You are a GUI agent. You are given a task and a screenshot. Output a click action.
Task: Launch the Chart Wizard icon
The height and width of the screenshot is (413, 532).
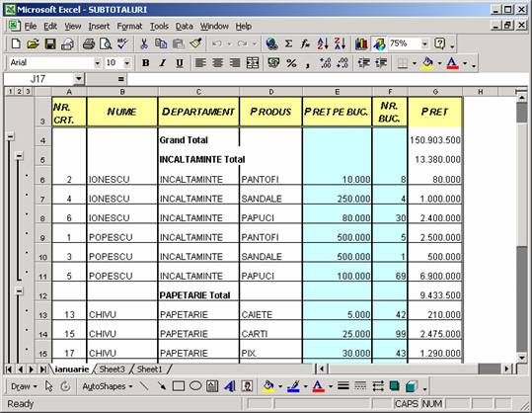(x=361, y=43)
